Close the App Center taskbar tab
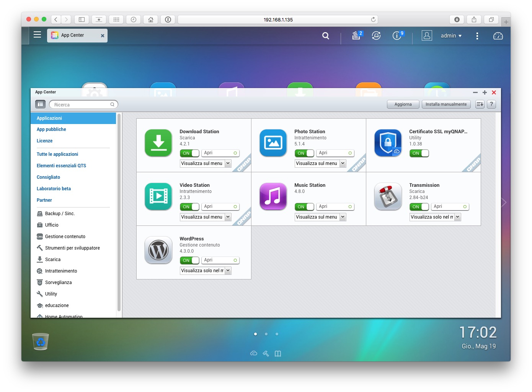 click(x=103, y=36)
